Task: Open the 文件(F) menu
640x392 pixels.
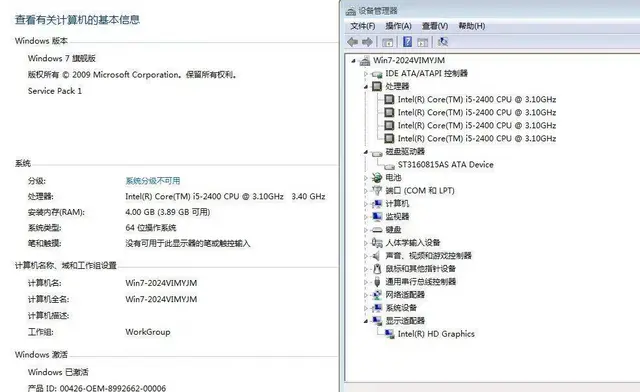Action: pos(362,26)
